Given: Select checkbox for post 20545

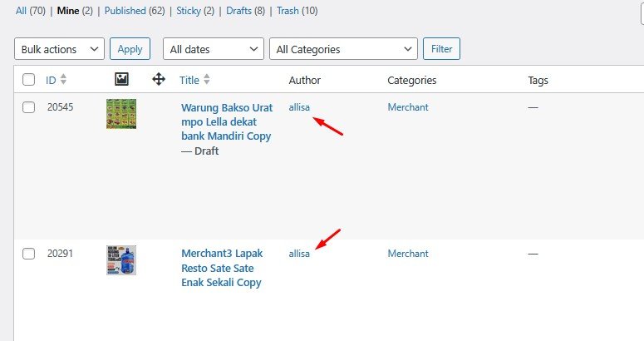Looking at the screenshot, I should [29, 107].
